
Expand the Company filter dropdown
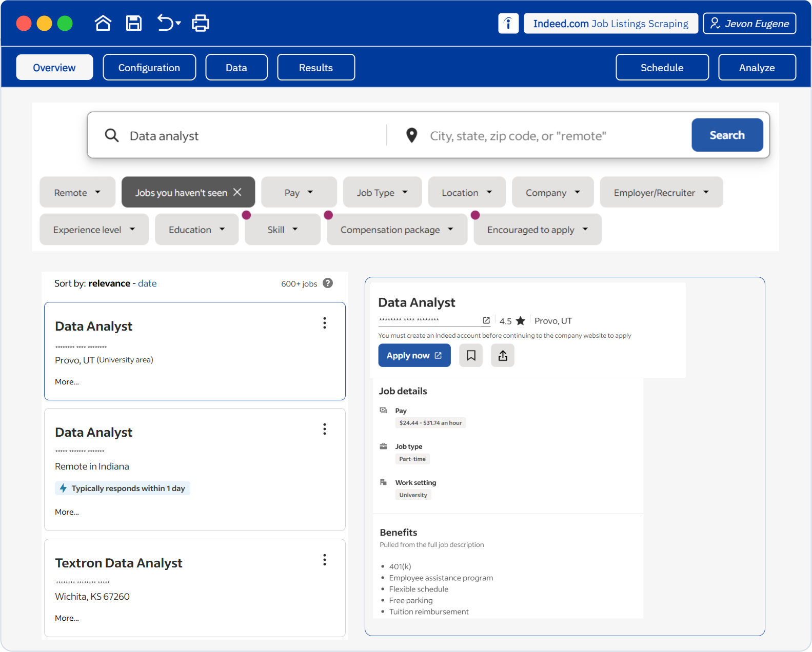pos(553,192)
